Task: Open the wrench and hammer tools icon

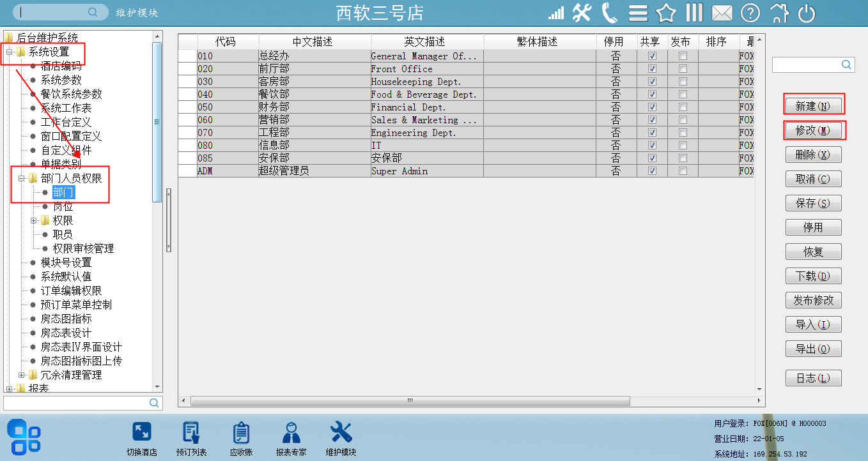Action: pyautogui.click(x=582, y=13)
